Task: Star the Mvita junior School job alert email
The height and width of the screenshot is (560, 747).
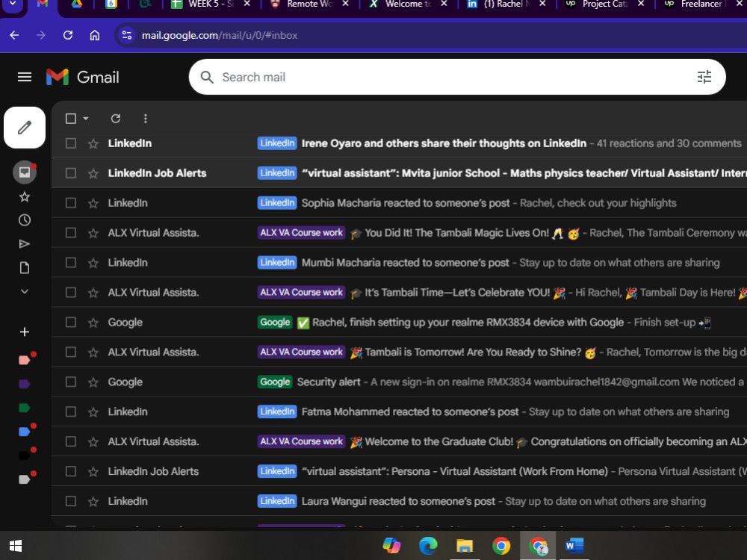Action: pos(93,173)
